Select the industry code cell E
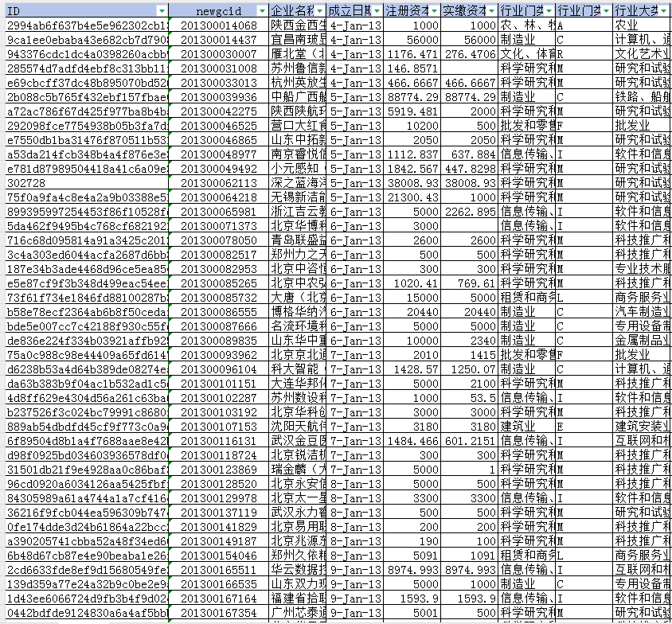This screenshot has height=624, width=672. click(561, 427)
